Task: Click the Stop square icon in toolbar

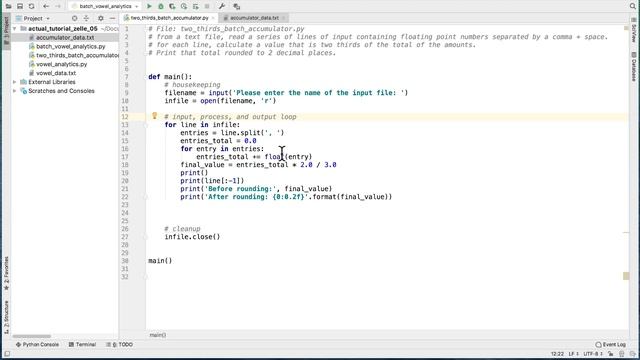Action: pos(207,6)
